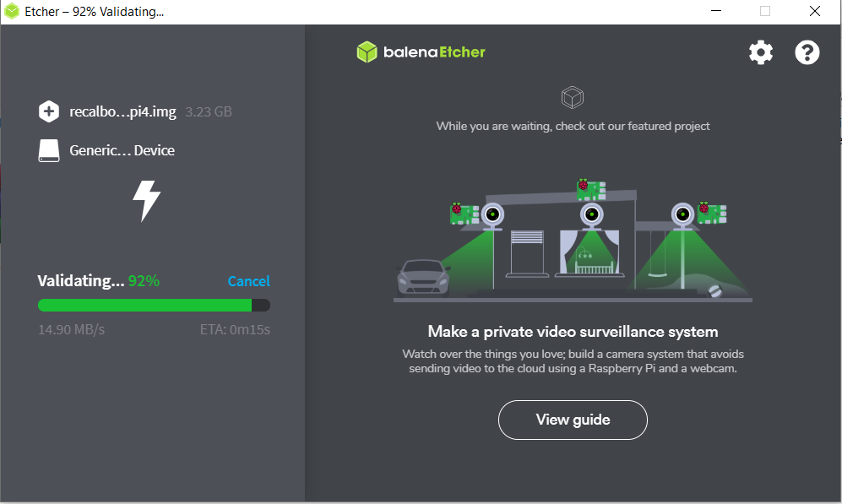Click the featured project cube icon
This screenshot has width=842, height=504.
point(573,98)
